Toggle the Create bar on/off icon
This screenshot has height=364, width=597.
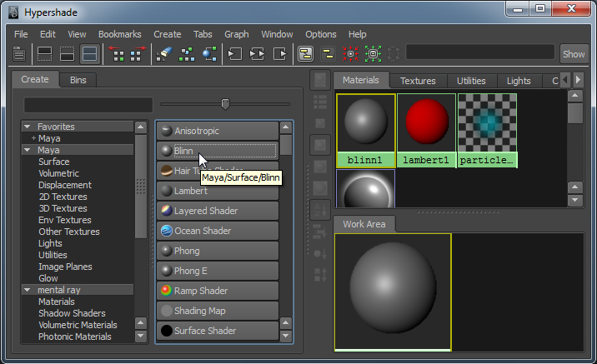pos(19,54)
